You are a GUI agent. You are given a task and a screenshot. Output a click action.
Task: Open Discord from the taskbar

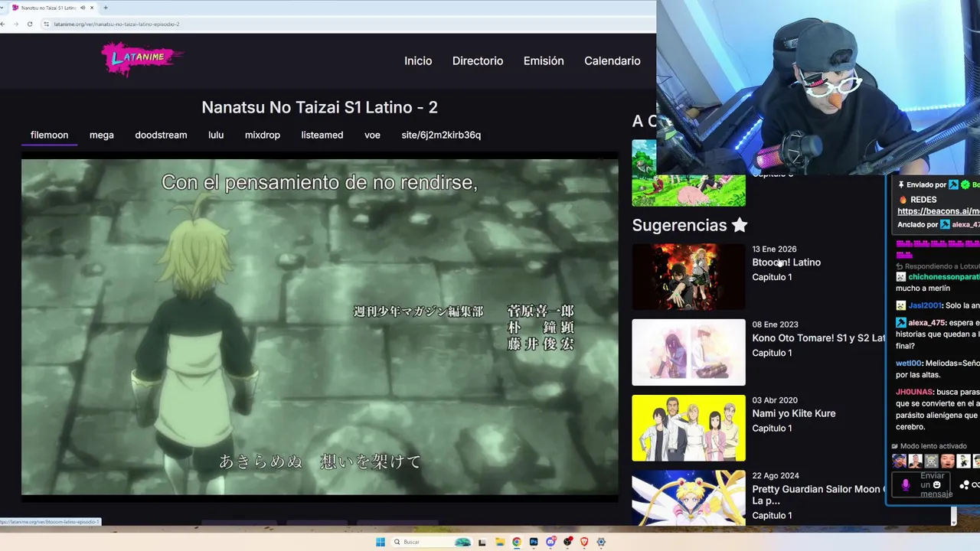tap(550, 542)
